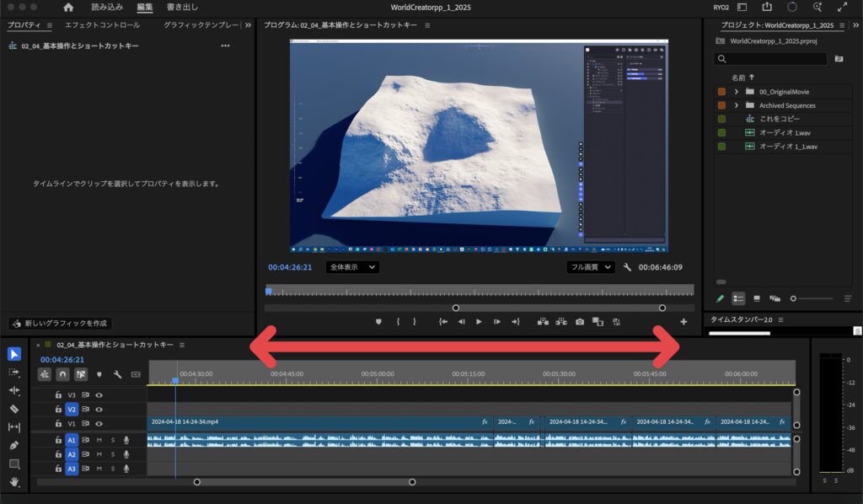The width and height of the screenshot is (863, 504).
Task: Click the 新しいグラフィックを作成 button
Action: coord(60,324)
